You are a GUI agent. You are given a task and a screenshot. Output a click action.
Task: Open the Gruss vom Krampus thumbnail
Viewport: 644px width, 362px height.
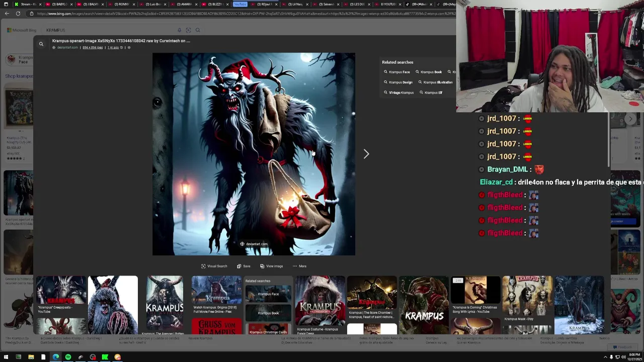[216, 327]
